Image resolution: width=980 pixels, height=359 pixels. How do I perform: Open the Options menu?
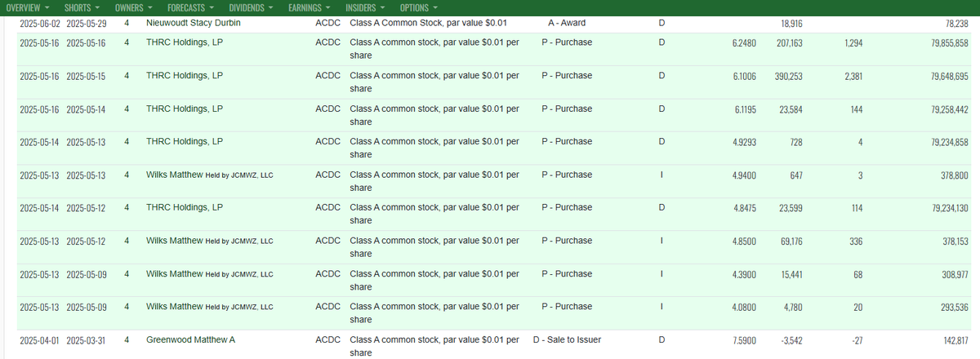pos(419,7)
